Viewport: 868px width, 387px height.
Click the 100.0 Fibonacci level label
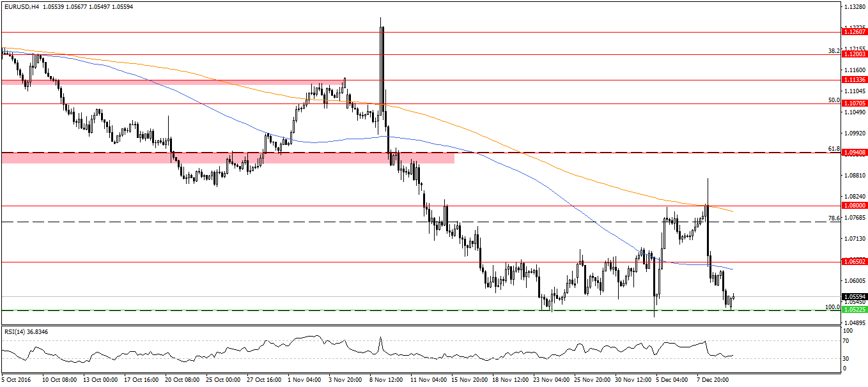coord(832,307)
